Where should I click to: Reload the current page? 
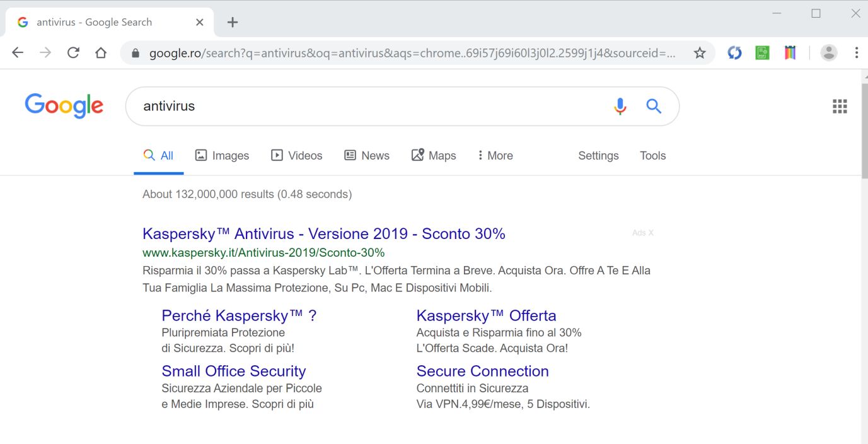click(x=73, y=53)
